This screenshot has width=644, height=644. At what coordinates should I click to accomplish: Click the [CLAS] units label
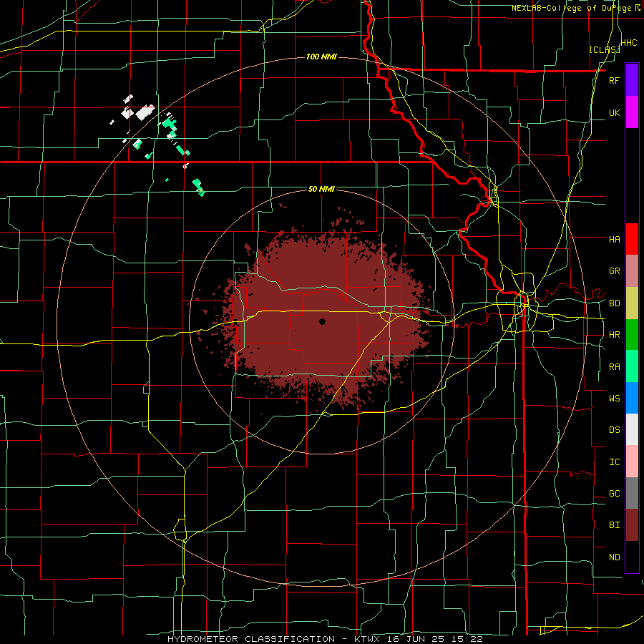point(604,50)
